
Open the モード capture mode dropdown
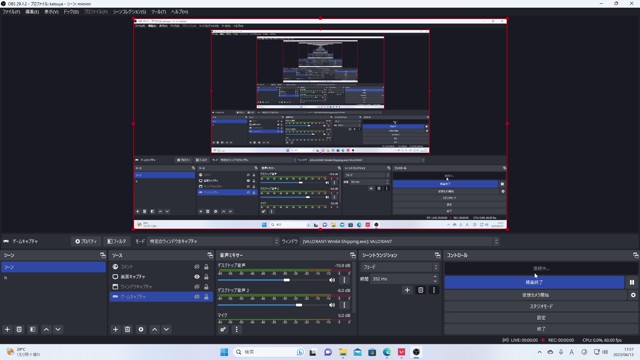tap(213, 241)
